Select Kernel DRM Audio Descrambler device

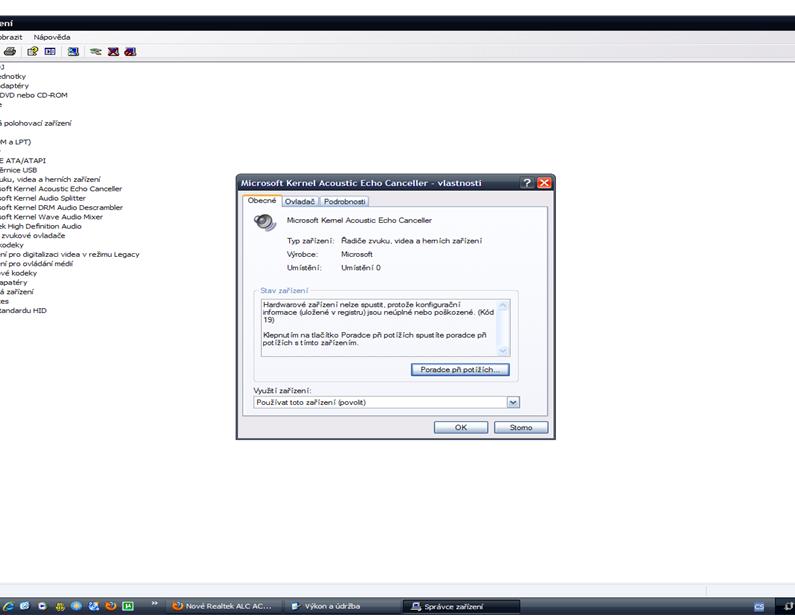pyautogui.click(x=62, y=207)
